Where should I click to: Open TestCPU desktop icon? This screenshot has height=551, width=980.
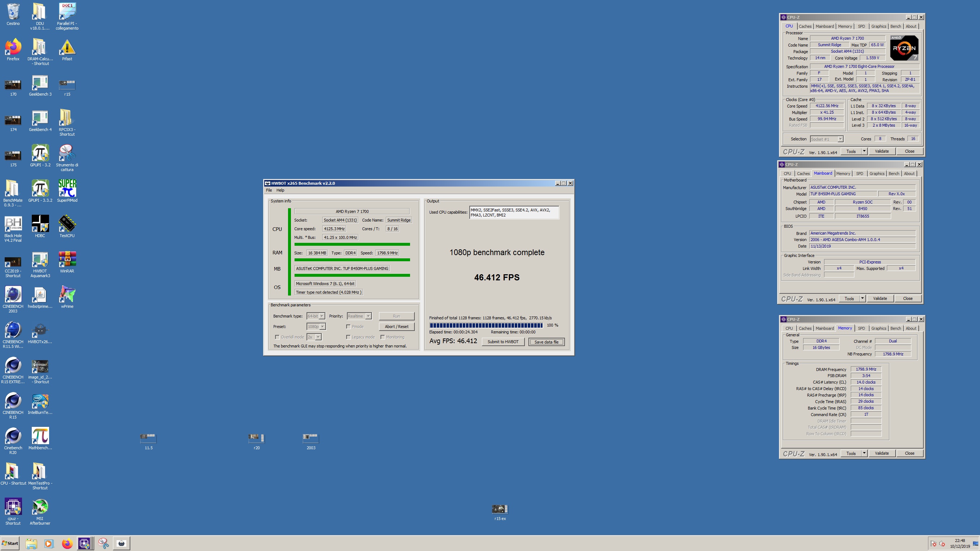67,227
